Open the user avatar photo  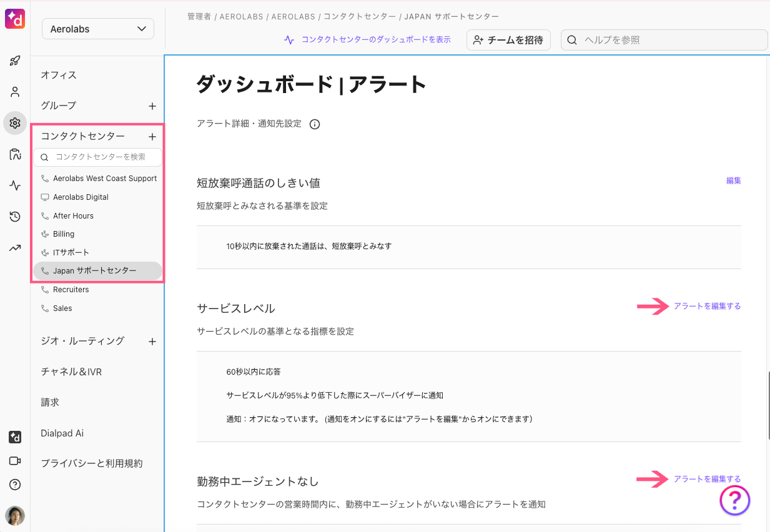(15, 516)
